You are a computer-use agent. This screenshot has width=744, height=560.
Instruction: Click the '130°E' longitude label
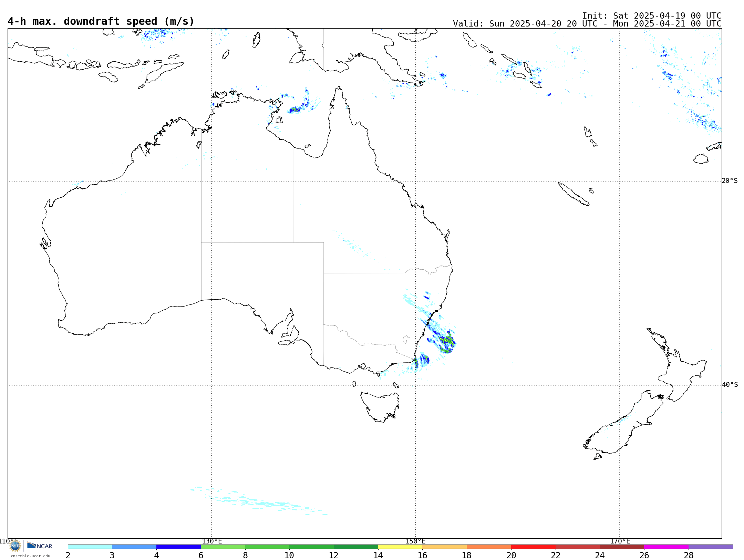coord(212,541)
